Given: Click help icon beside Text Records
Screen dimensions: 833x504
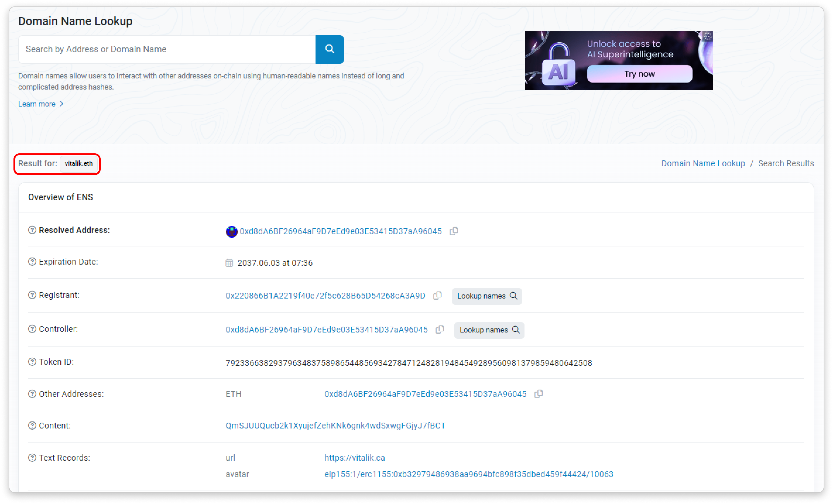Looking at the screenshot, I should pyautogui.click(x=32, y=458).
